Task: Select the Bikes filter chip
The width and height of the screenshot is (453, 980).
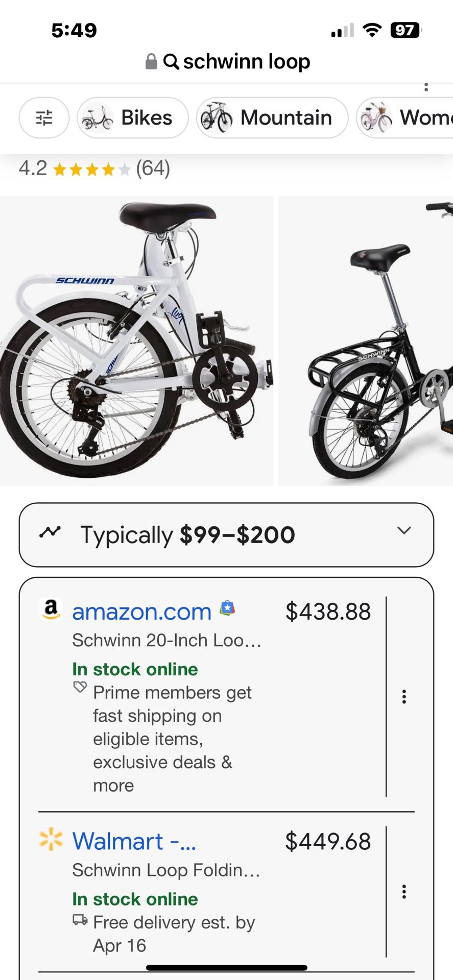Action: point(132,118)
